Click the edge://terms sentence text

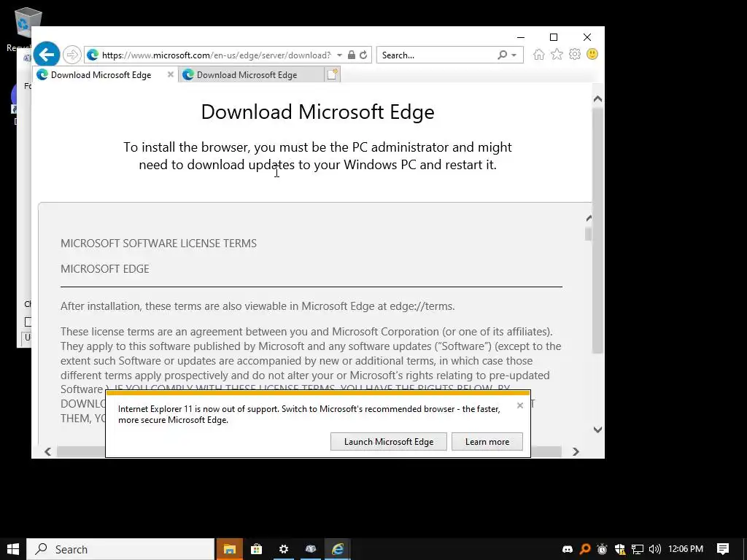[258, 306]
